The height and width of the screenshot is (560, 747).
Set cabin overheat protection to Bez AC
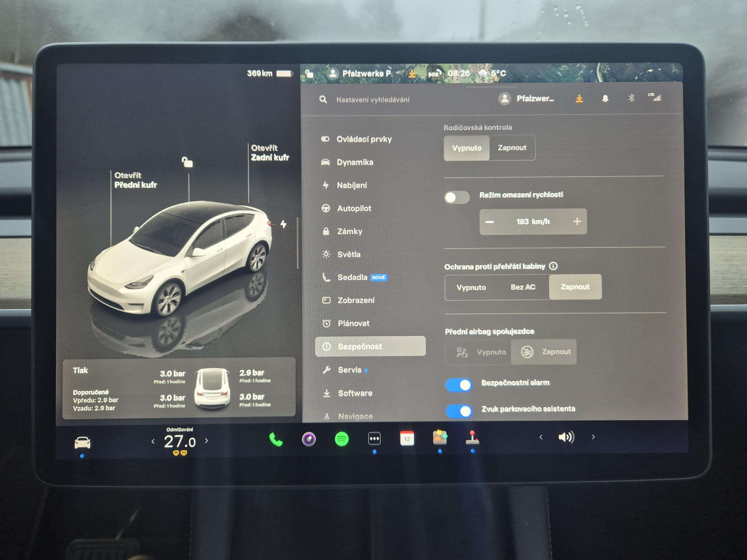pos(523,287)
